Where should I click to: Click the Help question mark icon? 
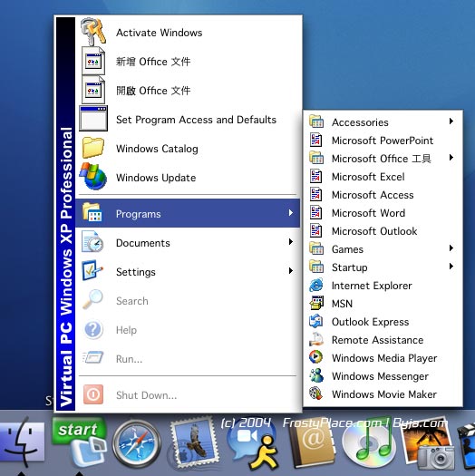(93, 329)
